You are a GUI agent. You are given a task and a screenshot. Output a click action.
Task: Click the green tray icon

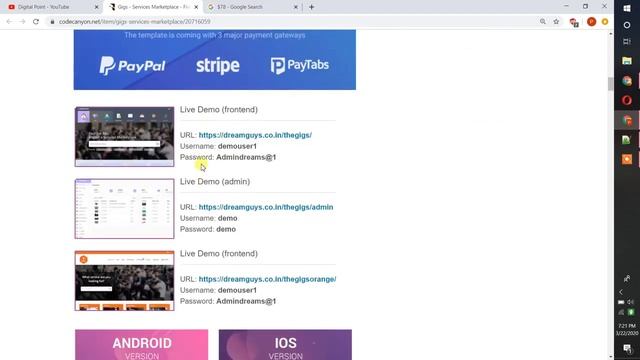pos(631,312)
